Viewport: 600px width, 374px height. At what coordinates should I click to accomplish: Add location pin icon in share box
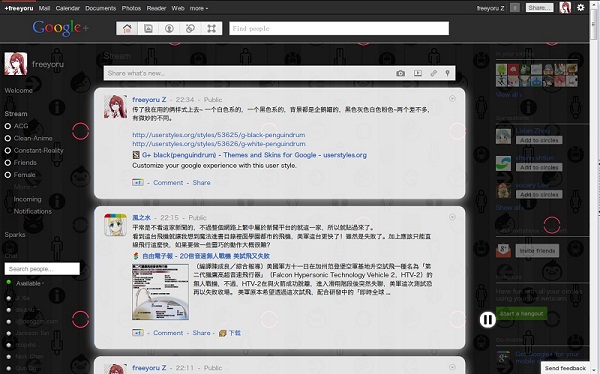[x=447, y=73]
